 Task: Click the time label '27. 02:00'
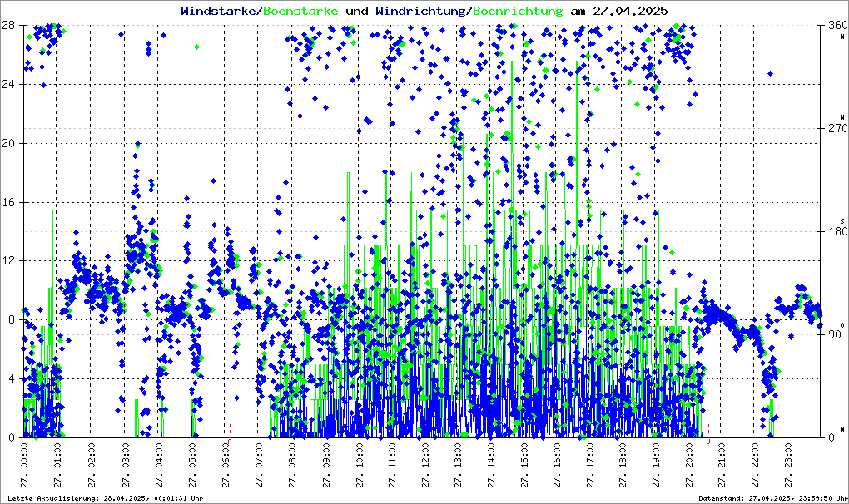pos(92,465)
